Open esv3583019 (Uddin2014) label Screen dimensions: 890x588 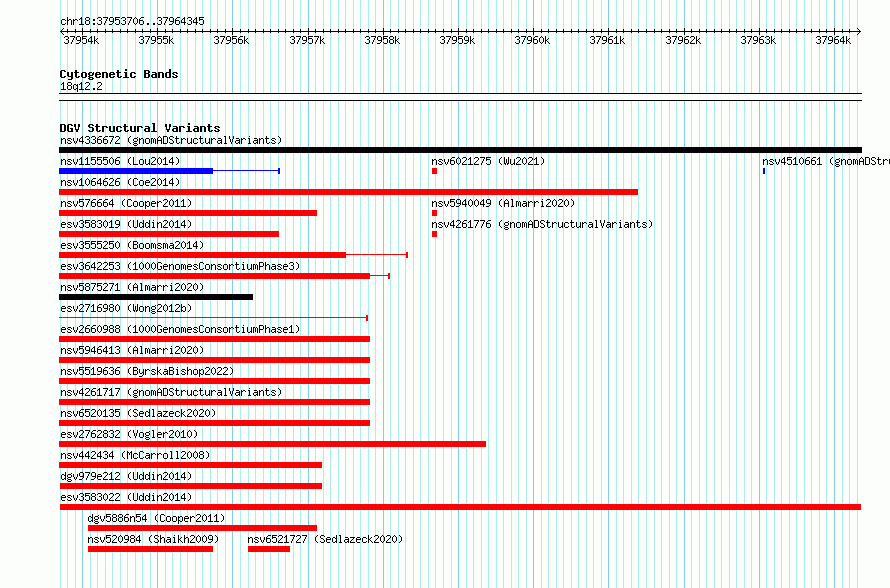tap(126, 224)
